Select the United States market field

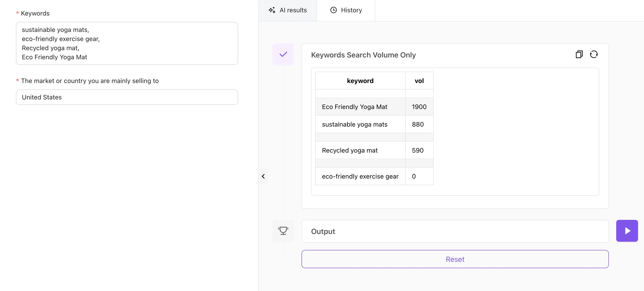coord(127,97)
